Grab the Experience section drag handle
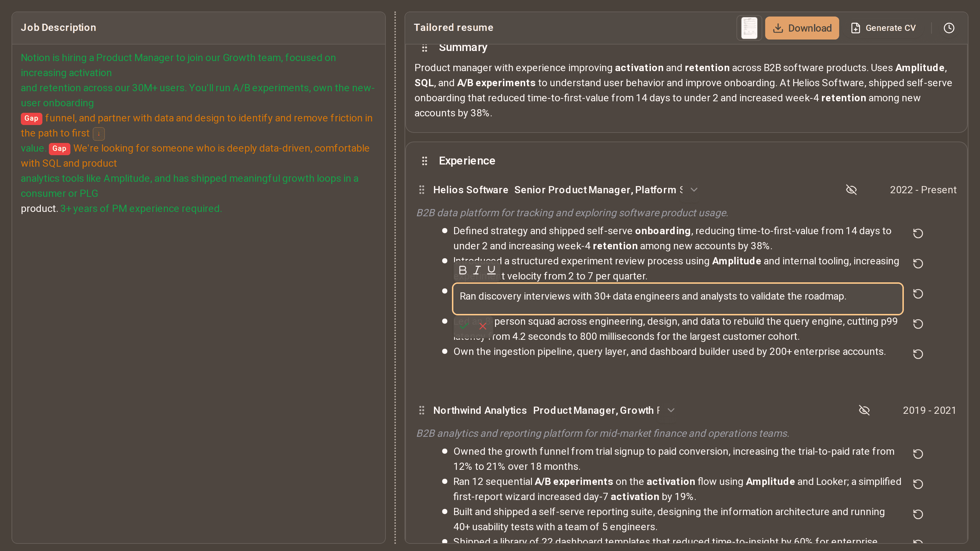980x551 pixels. pyautogui.click(x=425, y=161)
